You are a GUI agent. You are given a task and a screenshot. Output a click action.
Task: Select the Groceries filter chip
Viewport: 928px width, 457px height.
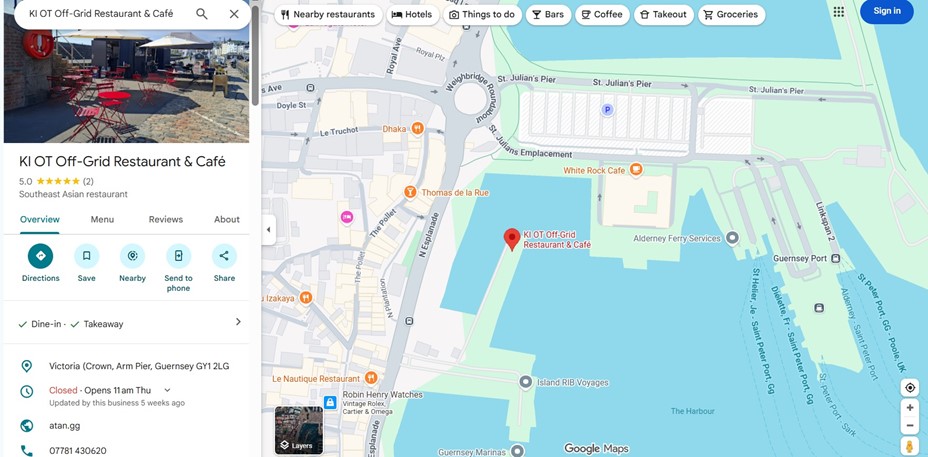click(732, 15)
